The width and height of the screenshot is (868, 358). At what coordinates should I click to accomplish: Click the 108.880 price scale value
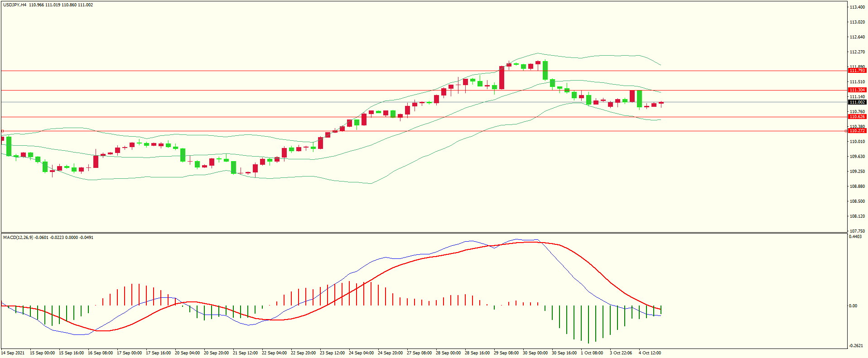coord(857,186)
